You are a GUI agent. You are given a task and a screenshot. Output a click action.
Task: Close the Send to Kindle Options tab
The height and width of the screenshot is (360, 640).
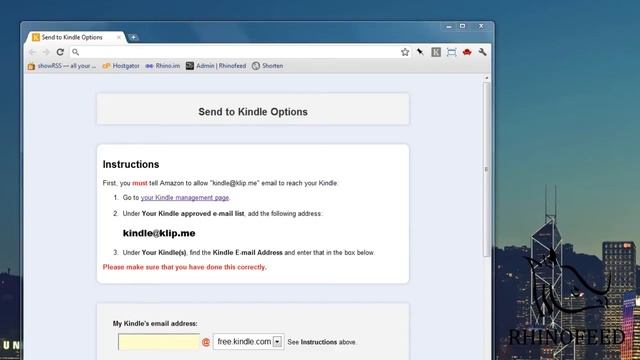119,37
